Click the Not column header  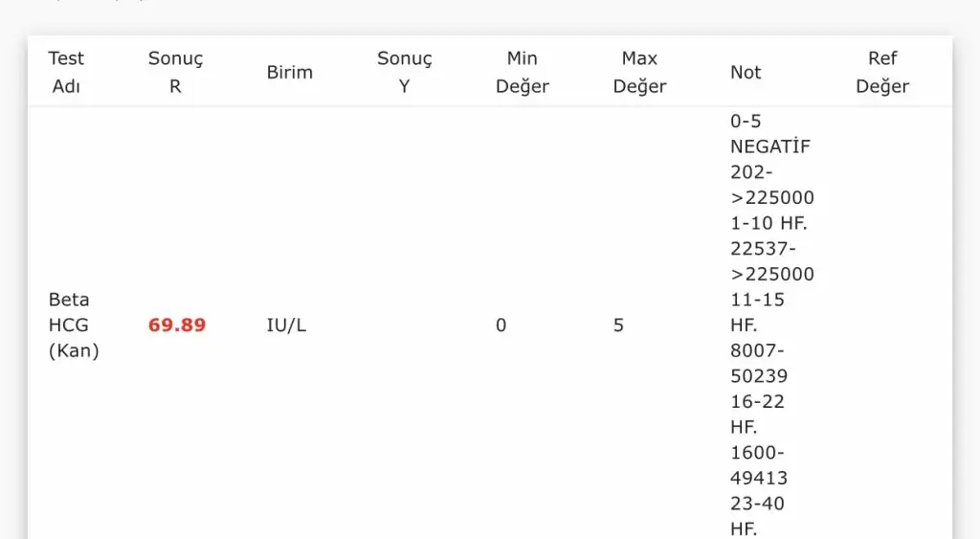pyautogui.click(x=746, y=72)
